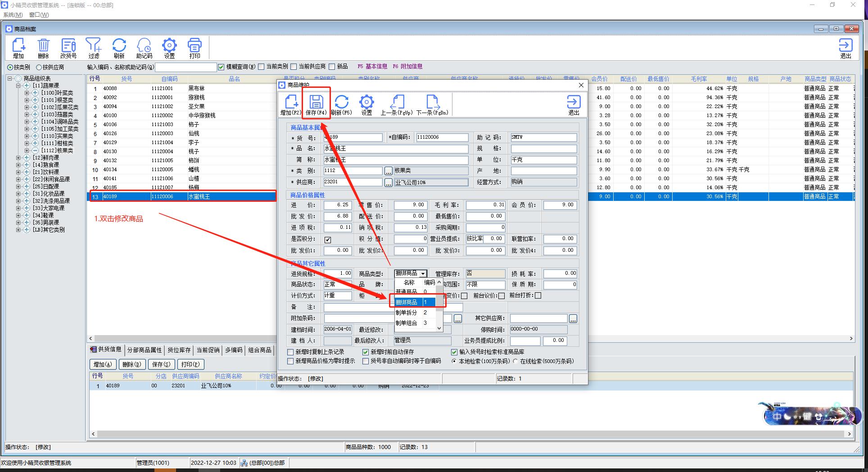Choose 制单拆分 in the dropdown list
Viewport: 868px width, 472px height.
coord(415,313)
